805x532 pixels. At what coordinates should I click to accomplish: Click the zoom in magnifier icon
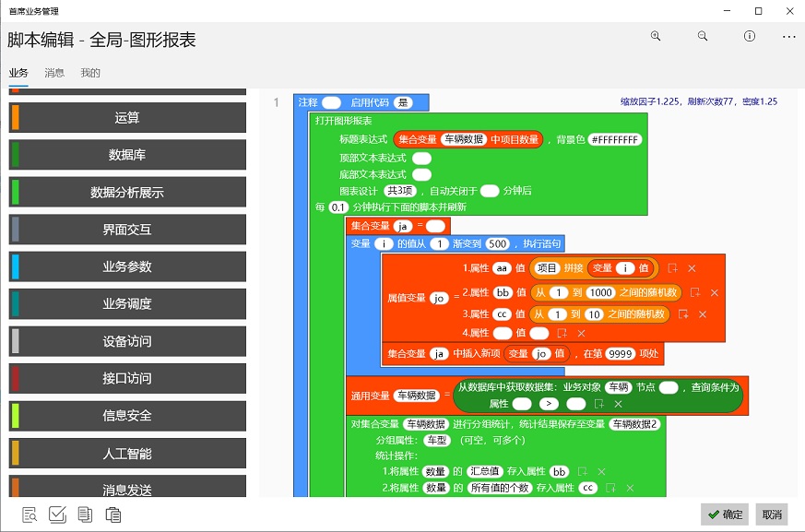(x=656, y=37)
